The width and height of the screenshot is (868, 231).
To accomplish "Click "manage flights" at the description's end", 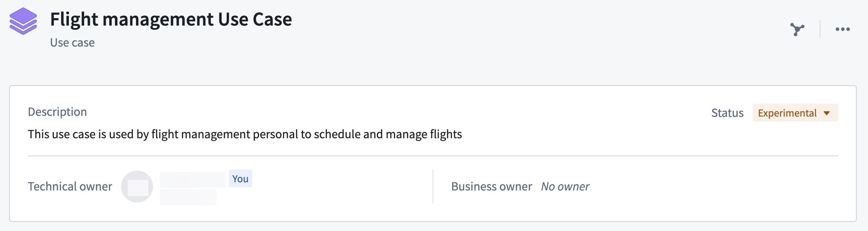I will click(x=424, y=134).
